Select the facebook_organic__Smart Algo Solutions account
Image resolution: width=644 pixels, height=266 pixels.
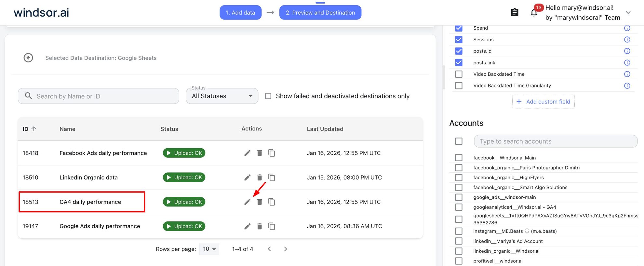459,188
